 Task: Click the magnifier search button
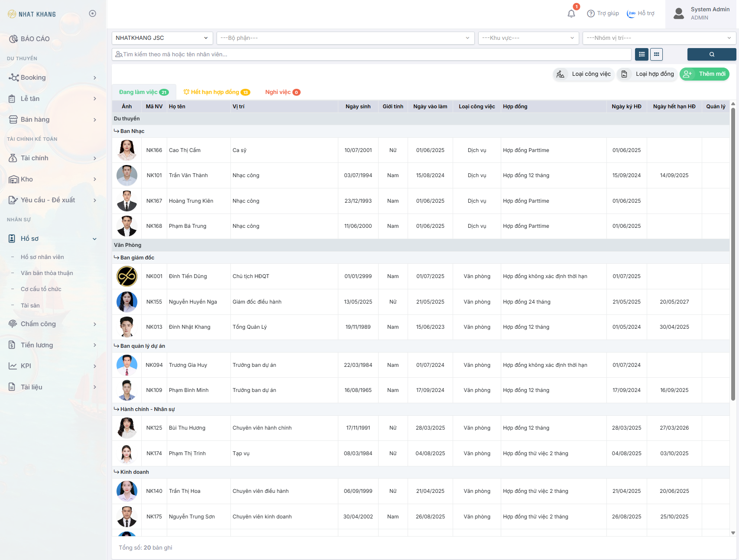click(711, 55)
